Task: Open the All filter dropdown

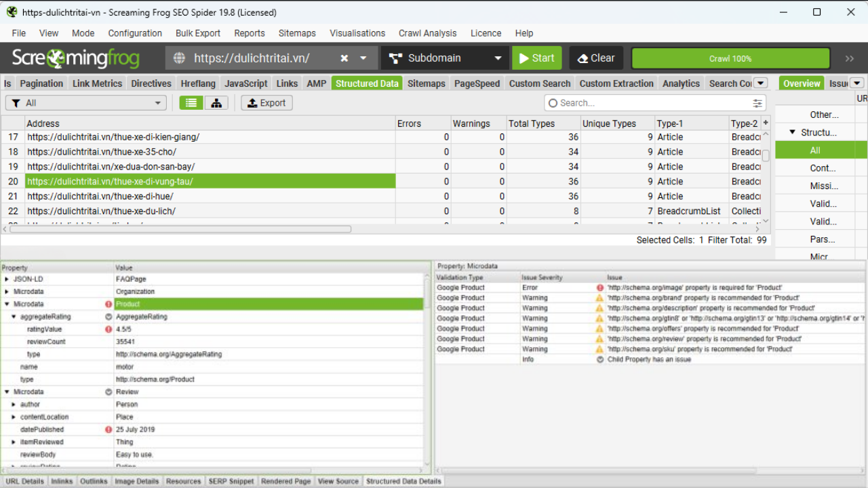Action: [85, 103]
